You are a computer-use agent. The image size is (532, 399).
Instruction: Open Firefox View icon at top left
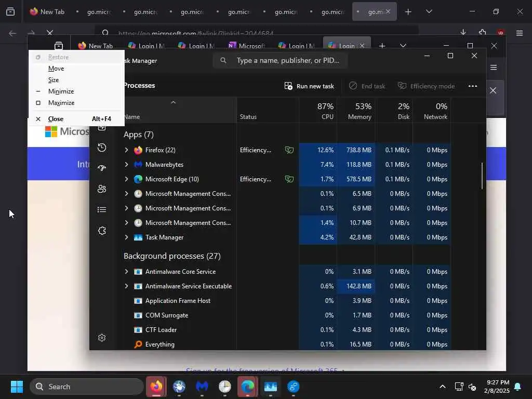10,12
